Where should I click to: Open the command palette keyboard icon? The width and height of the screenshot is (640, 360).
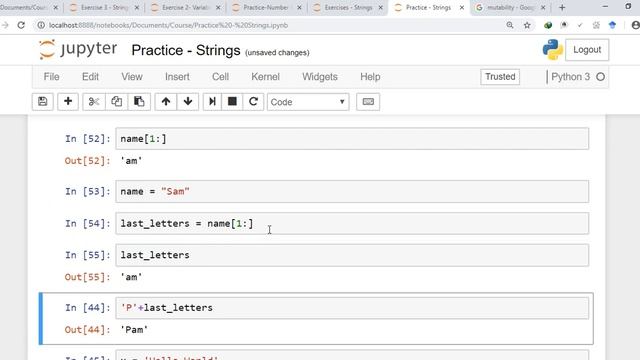click(368, 102)
